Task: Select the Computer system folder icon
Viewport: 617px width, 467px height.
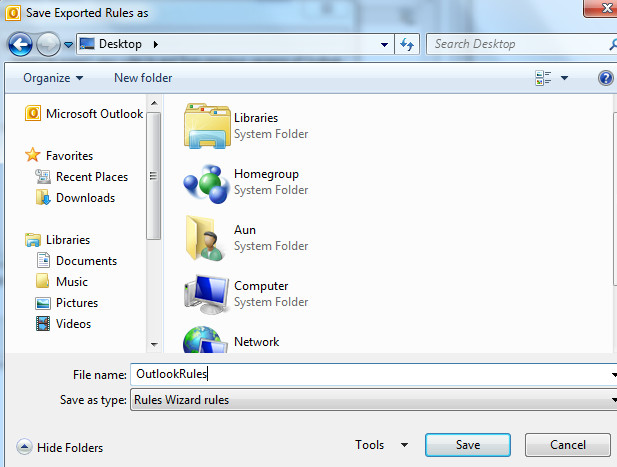Action: tap(207, 294)
